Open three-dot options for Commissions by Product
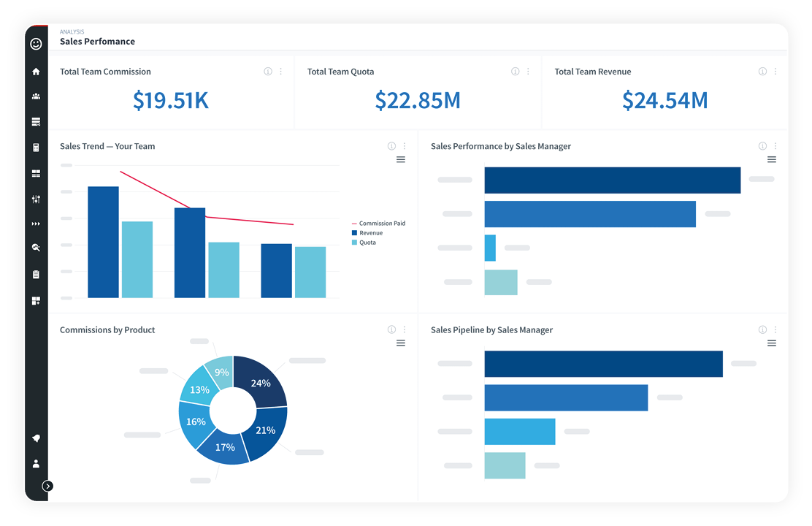812x526 pixels. [405, 329]
